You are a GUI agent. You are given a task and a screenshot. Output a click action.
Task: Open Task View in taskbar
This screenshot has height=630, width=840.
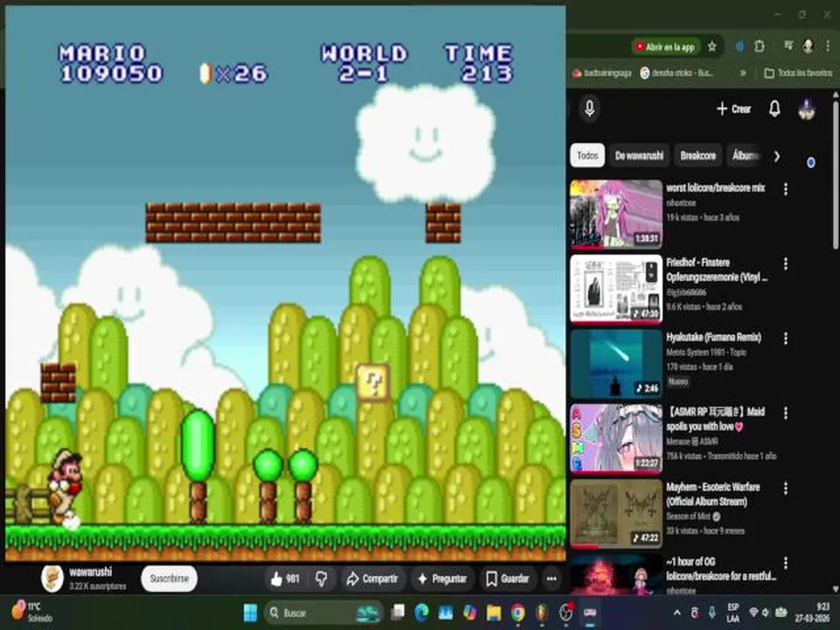pos(397,612)
